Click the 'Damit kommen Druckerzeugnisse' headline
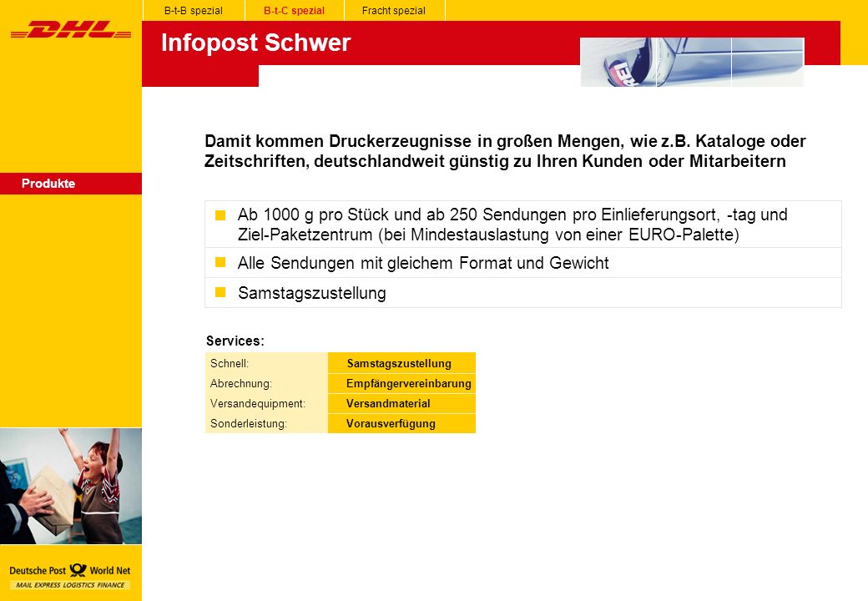 click(x=505, y=151)
